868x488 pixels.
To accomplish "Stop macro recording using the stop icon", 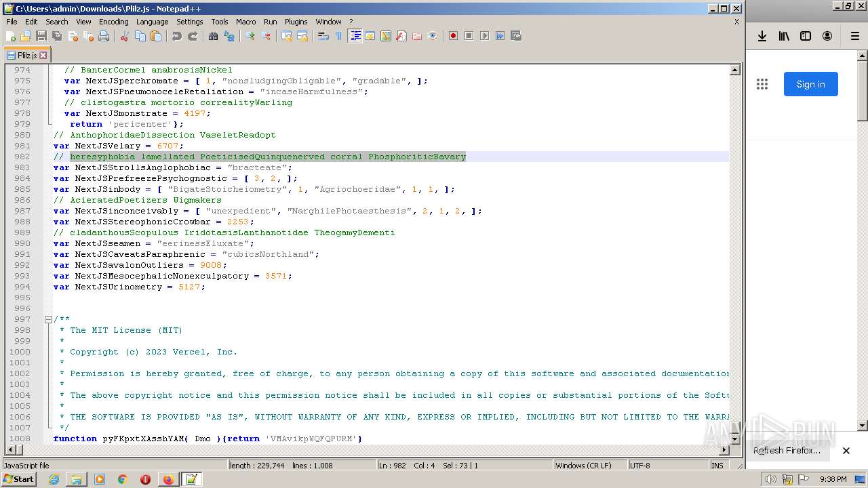I will click(x=469, y=36).
